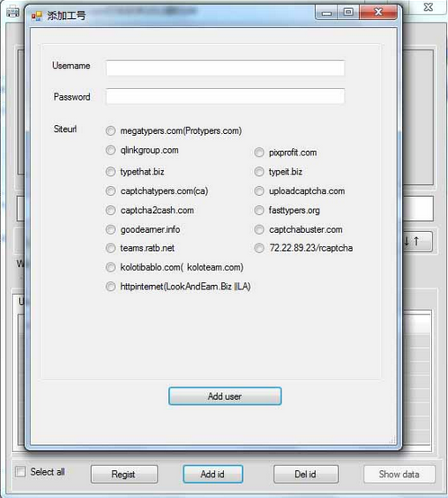Choose the qlinkgroup.com site option

pos(111,150)
